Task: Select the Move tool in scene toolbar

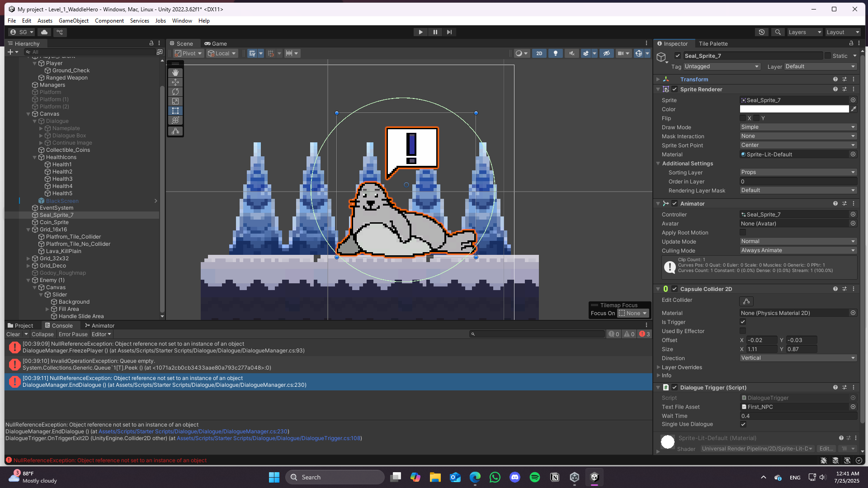Action: pyautogui.click(x=175, y=82)
